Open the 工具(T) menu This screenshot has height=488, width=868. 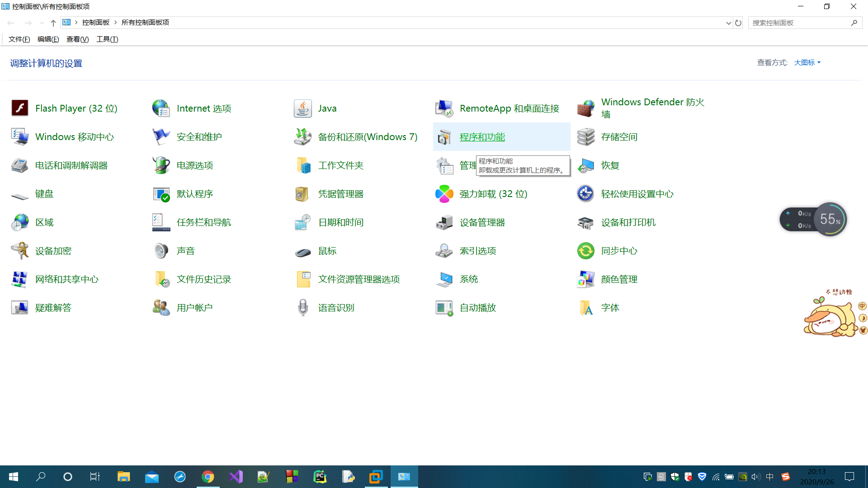pos(107,39)
